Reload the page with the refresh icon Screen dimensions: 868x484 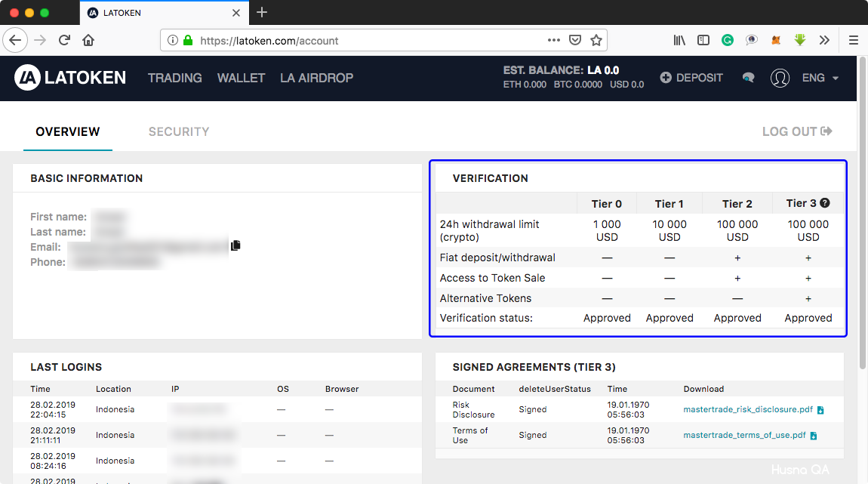coord(64,41)
